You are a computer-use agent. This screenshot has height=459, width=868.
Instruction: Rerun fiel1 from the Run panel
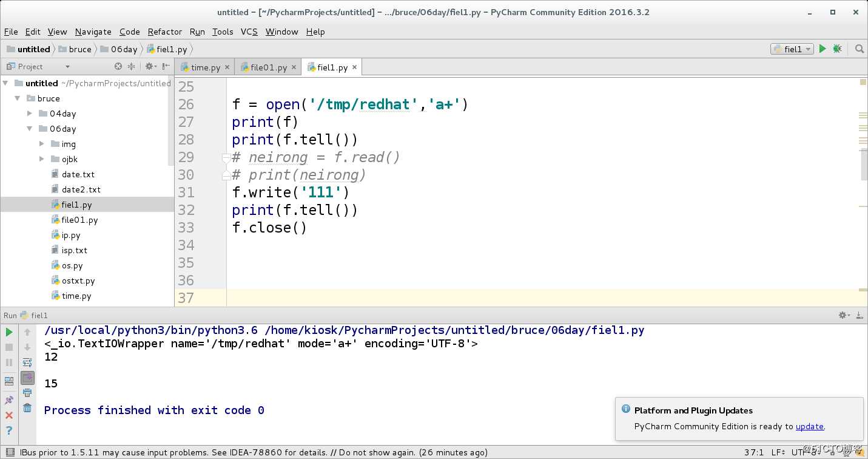[9, 332]
